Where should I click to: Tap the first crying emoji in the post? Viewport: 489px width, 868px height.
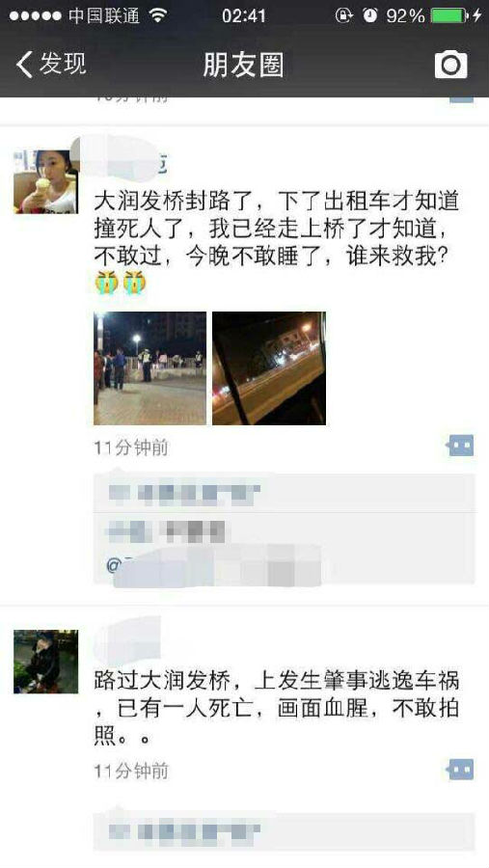coord(106,283)
